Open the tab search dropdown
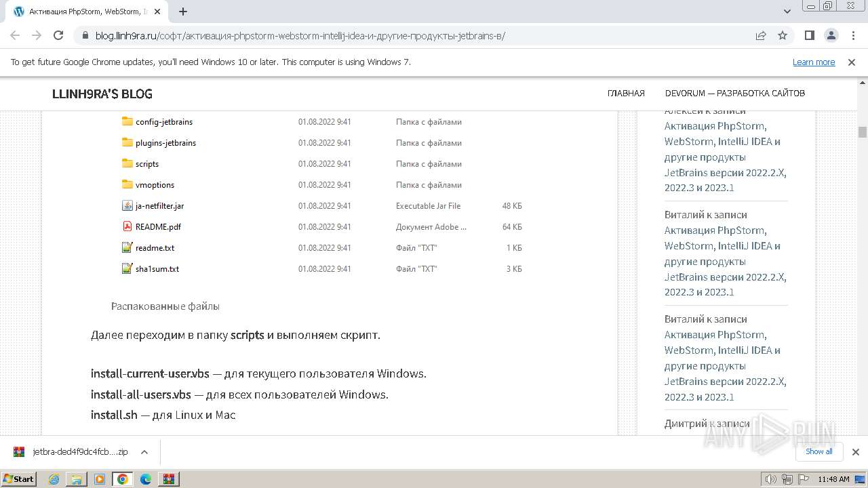 click(x=787, y=12)
